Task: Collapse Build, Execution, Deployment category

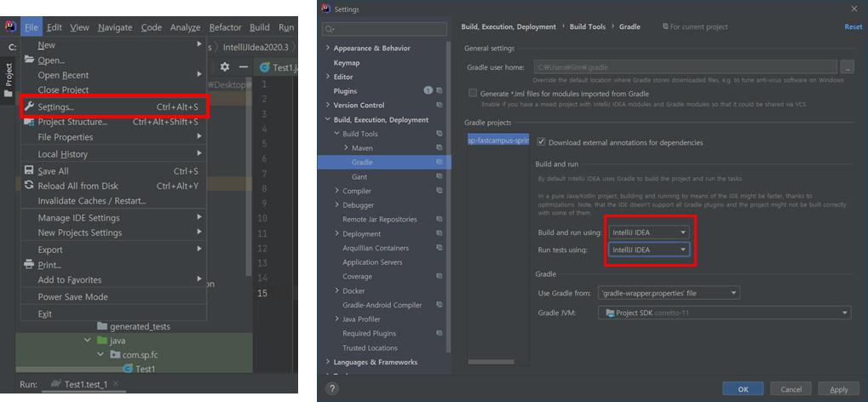Action: point(328,119)
